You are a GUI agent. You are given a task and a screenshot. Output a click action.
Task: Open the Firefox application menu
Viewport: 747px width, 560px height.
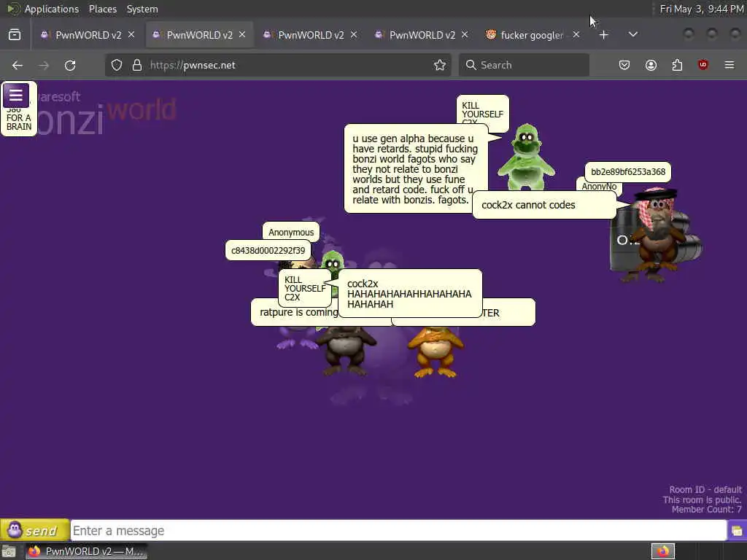click(729, 65)
